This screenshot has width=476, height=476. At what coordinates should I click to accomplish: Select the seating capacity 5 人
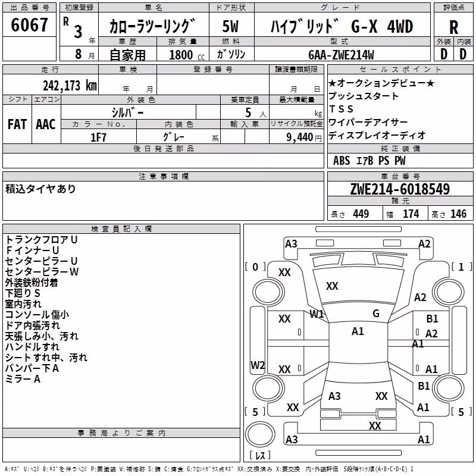(256, 113)
